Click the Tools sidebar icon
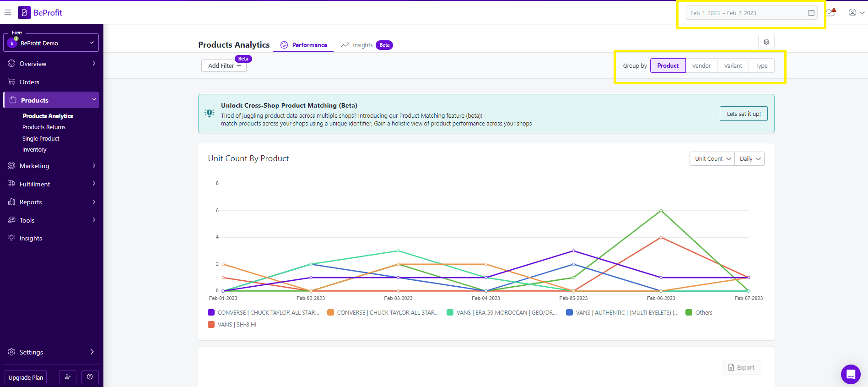 [11, 220]
